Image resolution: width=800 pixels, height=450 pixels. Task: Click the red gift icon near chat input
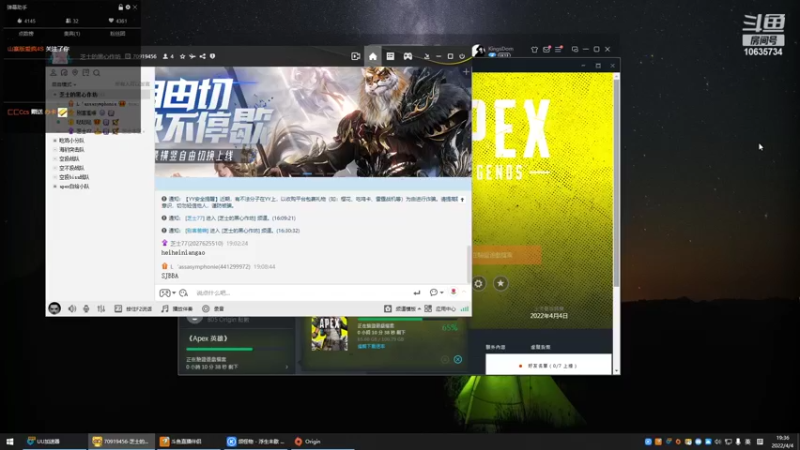(x=453, y=292)
